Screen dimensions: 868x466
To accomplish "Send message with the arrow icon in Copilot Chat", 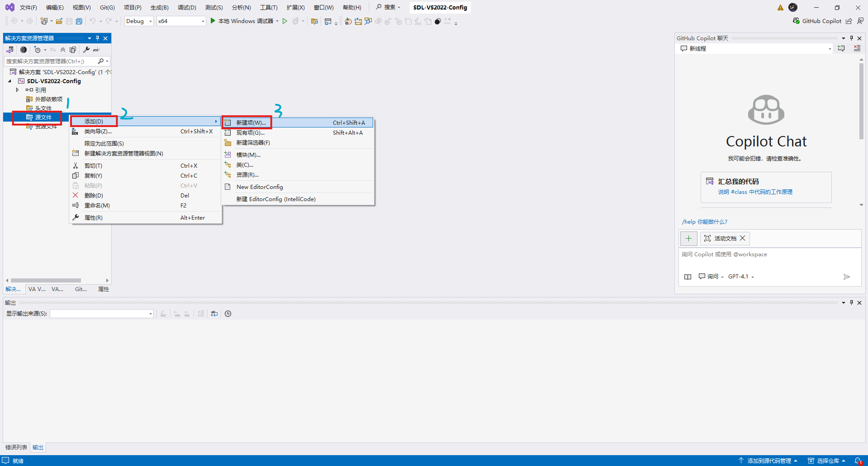I will point(847,277).
